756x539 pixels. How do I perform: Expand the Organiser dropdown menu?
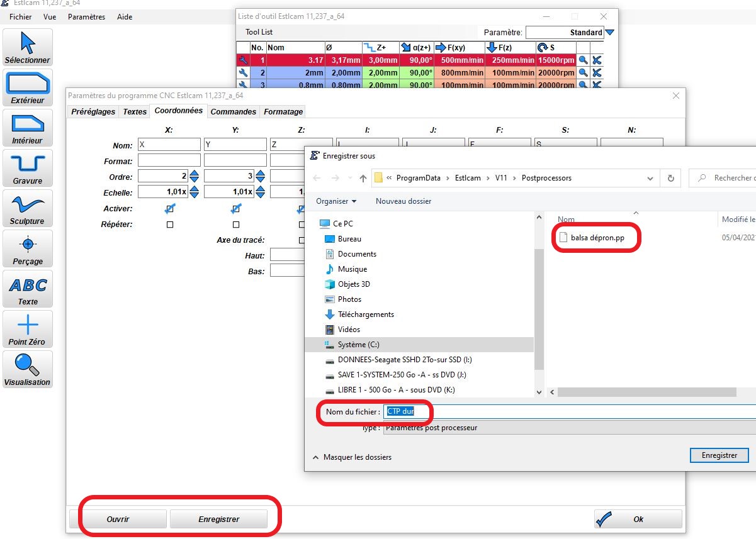click(336, 201)
